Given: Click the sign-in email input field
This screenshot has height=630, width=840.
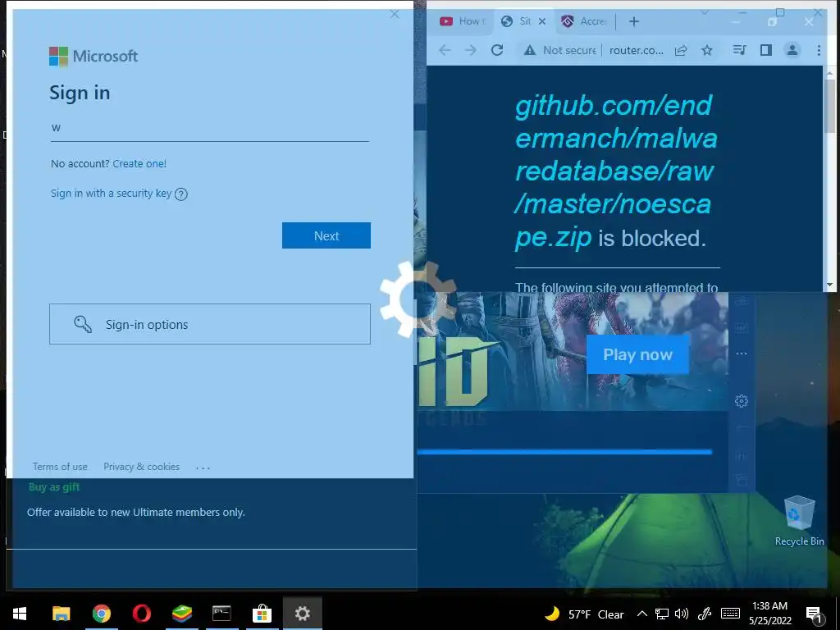Looking at the screenshot, I should pos(209,129).
